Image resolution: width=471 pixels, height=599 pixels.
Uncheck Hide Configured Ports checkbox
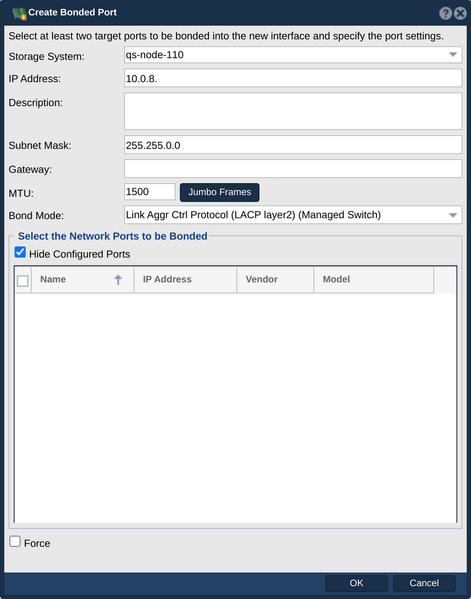click(x=20, y=253)
